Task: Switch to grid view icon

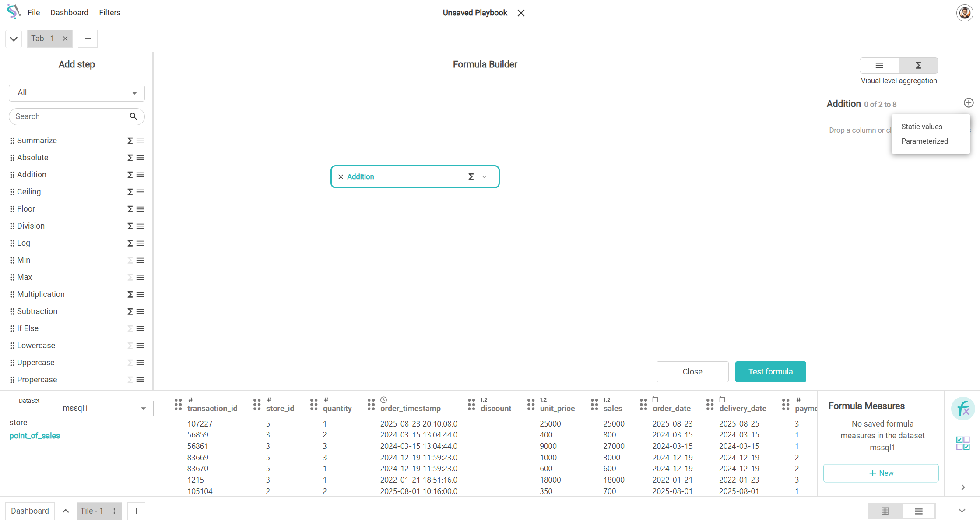Action: point(885,511)
